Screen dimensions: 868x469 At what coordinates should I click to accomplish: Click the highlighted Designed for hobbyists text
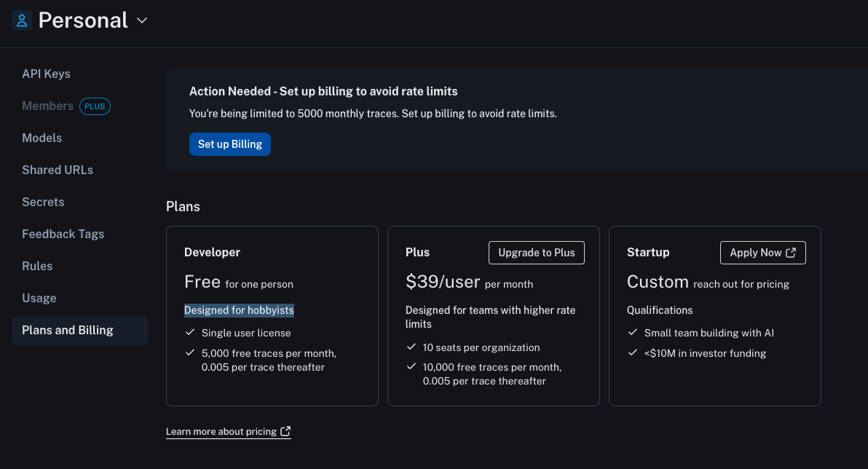tap(239, 310)
